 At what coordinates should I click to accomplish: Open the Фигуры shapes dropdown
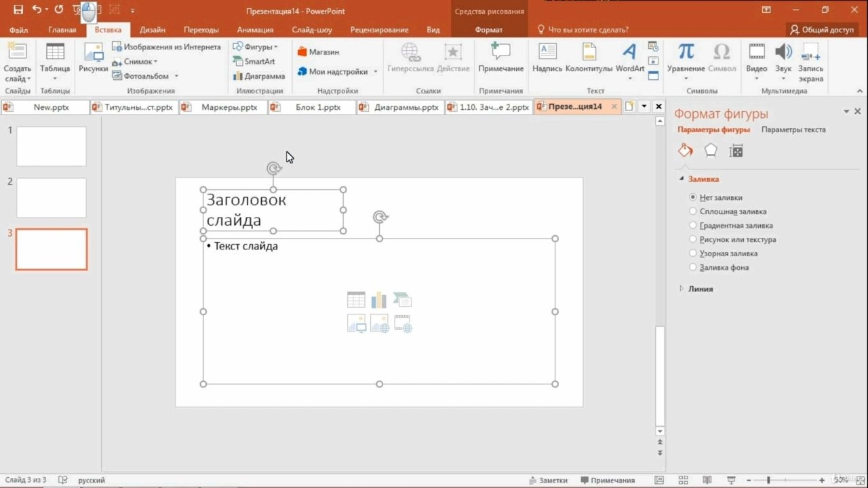pyautogui.click(x=255, y=47)
